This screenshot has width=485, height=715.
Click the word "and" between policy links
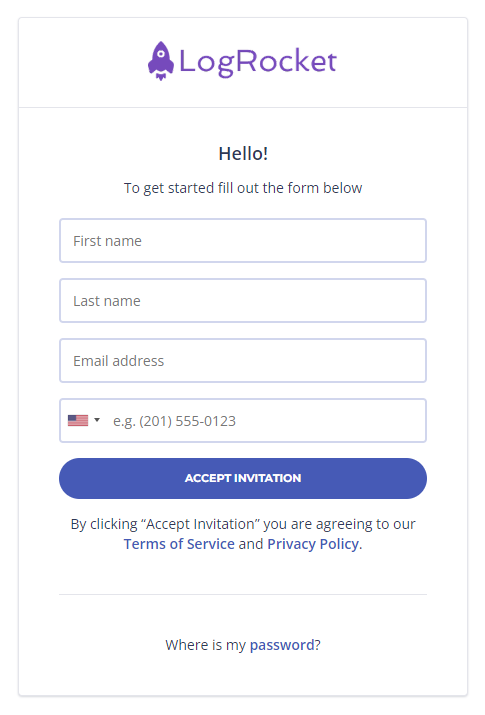click(251, 544)
